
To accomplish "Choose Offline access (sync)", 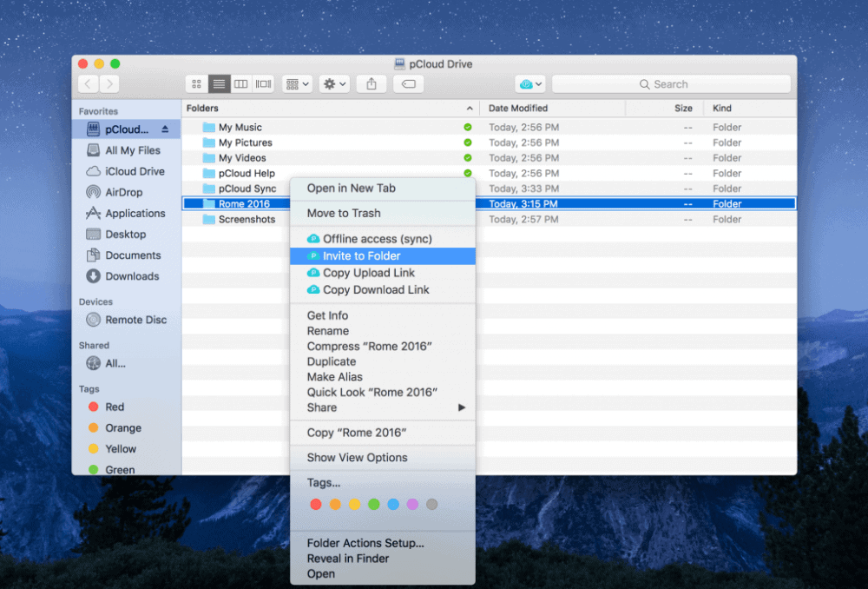I will pos(383,239).
